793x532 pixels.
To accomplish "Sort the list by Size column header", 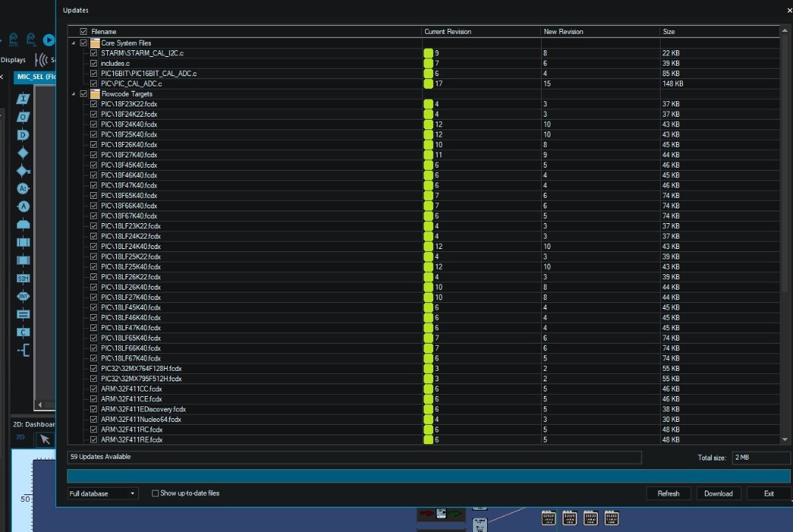I will pyautogui.click(x=720, y=31).
